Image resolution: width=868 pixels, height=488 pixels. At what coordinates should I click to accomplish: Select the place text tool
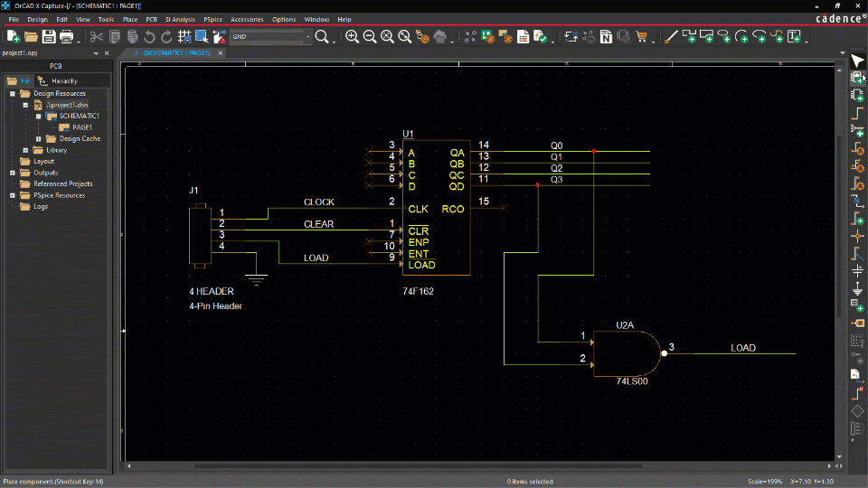pos(795,37)
